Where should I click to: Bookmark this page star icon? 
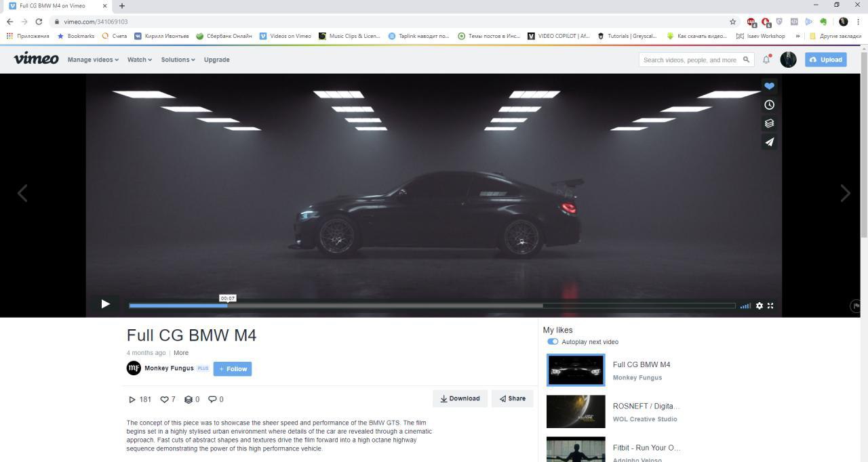coord(732,22)
